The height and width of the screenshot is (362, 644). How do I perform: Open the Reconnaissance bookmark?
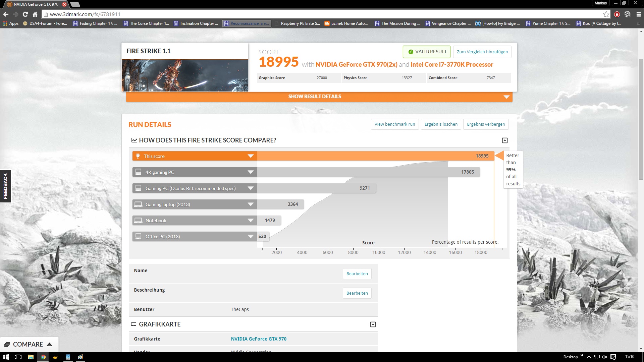247,23
